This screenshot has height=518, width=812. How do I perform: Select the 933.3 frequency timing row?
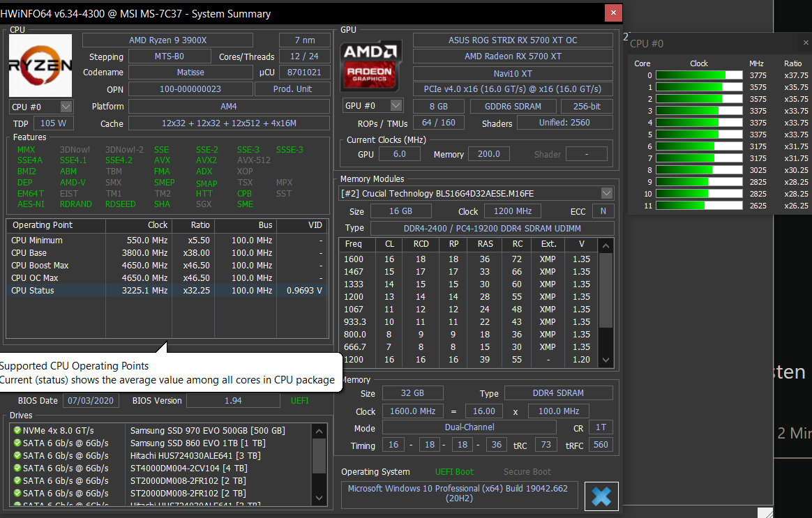469,322
